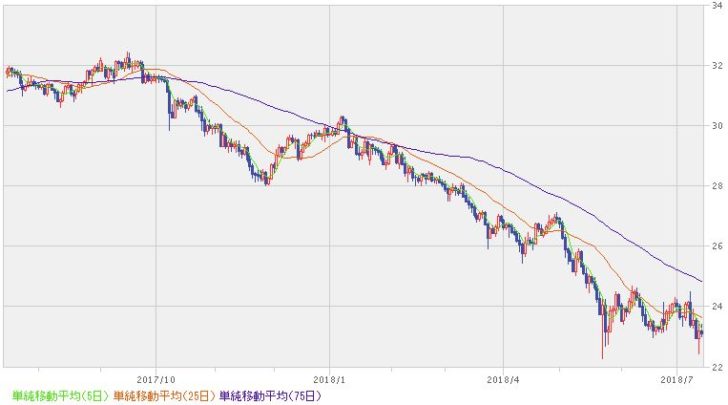
Task: Click the green 単純移動平均(5日) legend label
Action: [56, 395]
